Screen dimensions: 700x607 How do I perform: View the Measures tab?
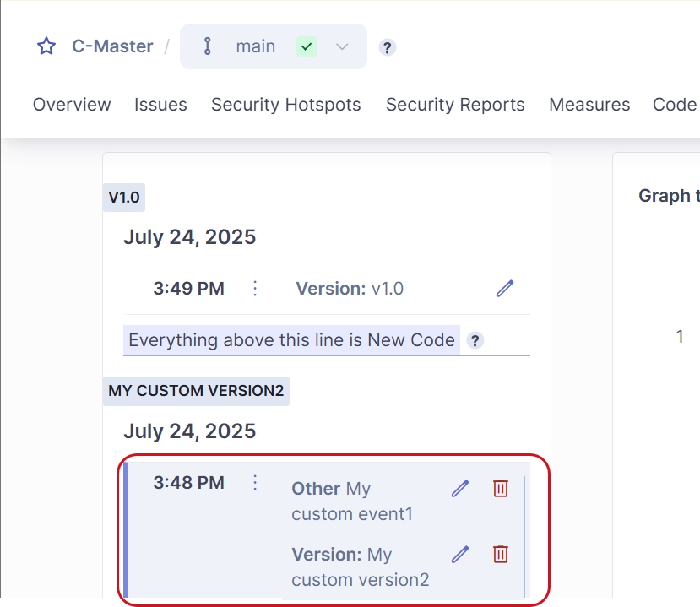pos(589,105)
